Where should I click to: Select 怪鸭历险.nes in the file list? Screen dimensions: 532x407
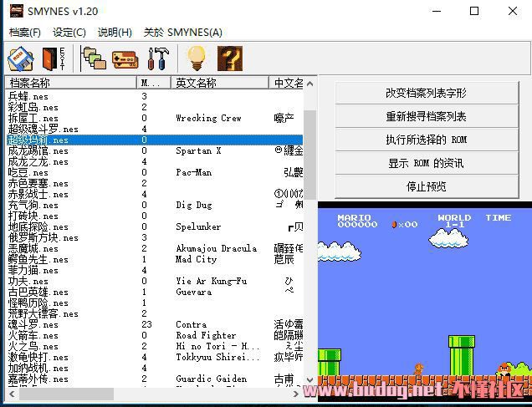coord(38,303)
